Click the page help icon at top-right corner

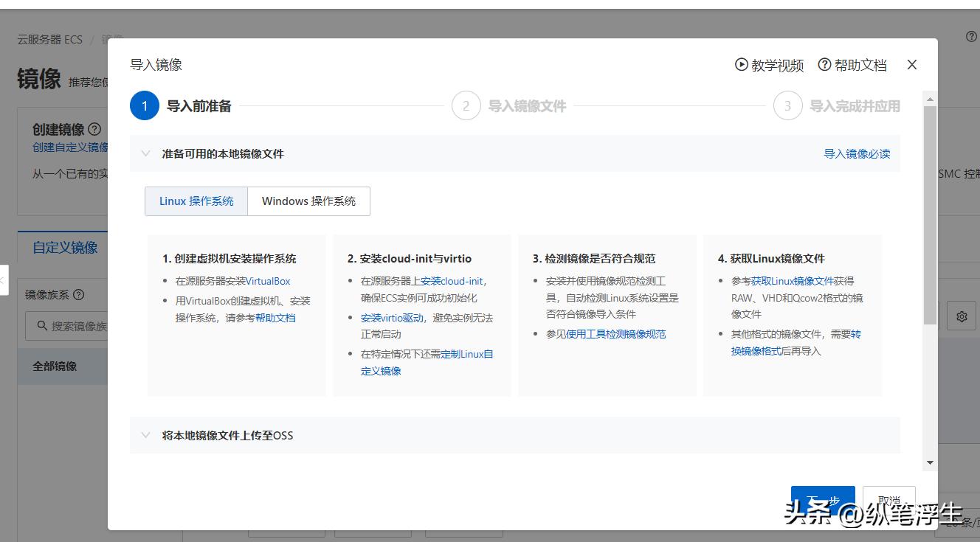point(970,35)
